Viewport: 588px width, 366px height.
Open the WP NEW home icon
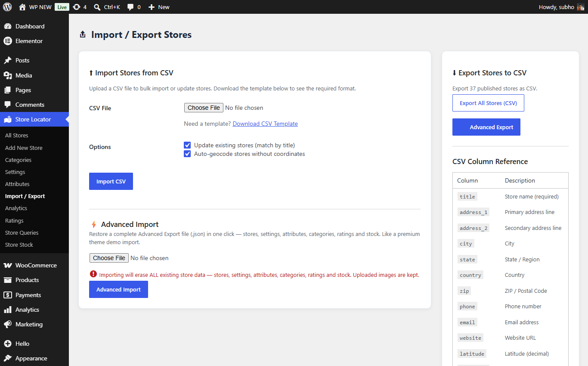(x=22, y=7)
